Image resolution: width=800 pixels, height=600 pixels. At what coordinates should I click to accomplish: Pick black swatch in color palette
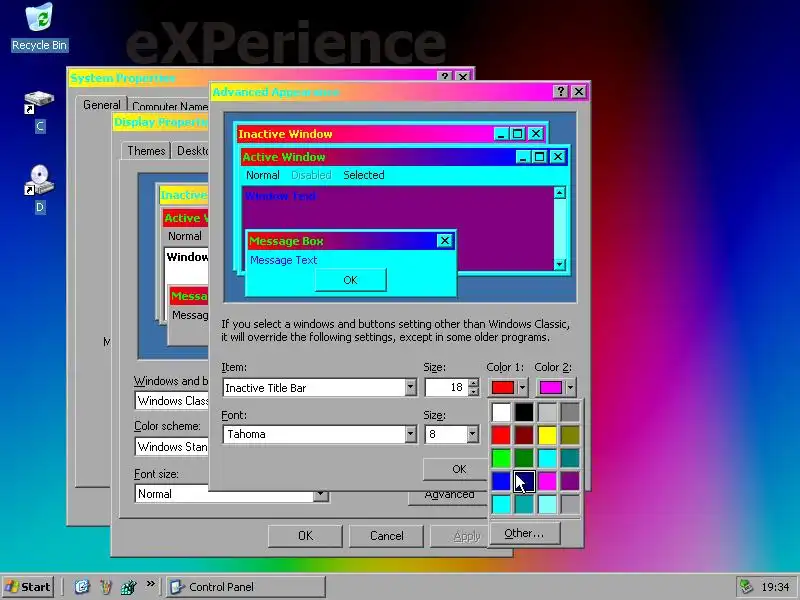[524, 412]
